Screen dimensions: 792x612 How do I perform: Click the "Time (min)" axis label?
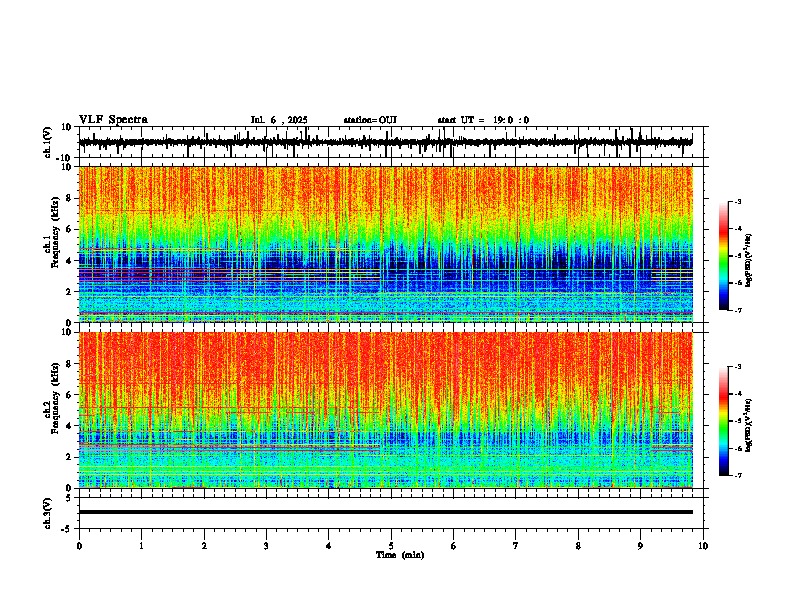pos(400,555)
